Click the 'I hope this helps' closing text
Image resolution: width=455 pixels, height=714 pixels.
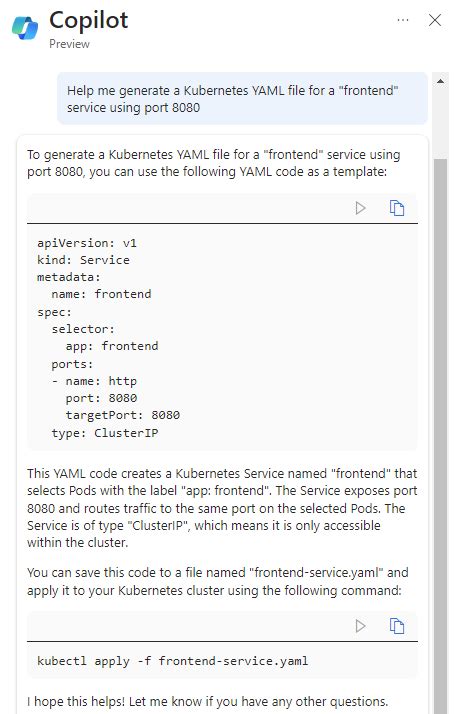point(207,701)
